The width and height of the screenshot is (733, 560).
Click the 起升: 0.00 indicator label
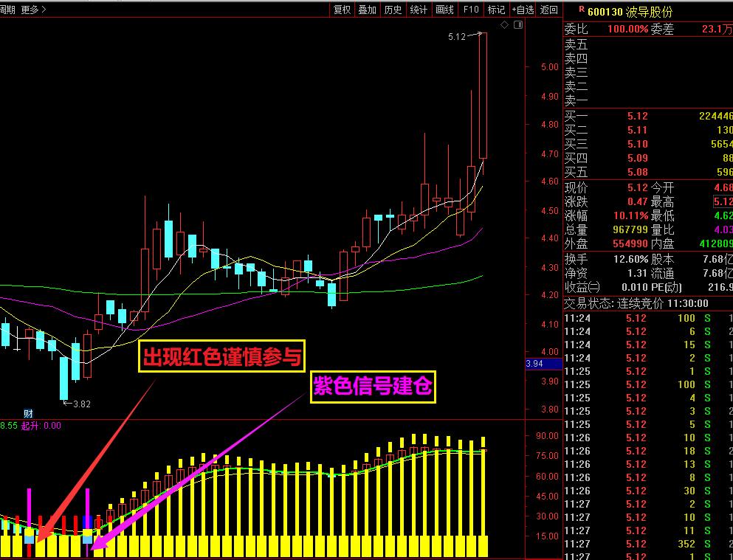pyautogui.click(x=41, y=426)
